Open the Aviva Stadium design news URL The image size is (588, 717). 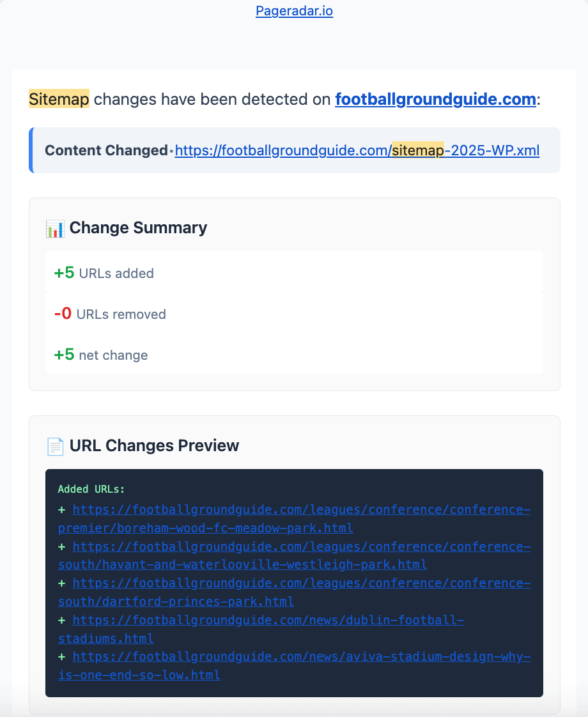click(x=301, y=658)
